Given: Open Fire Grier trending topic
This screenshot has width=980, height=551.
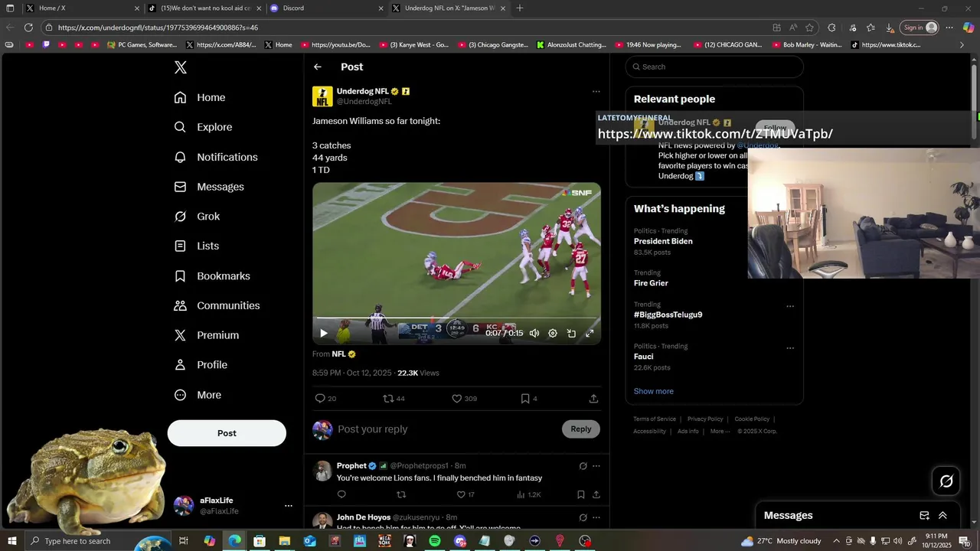Looking at the screenshot, I should (x=651, y=283).
